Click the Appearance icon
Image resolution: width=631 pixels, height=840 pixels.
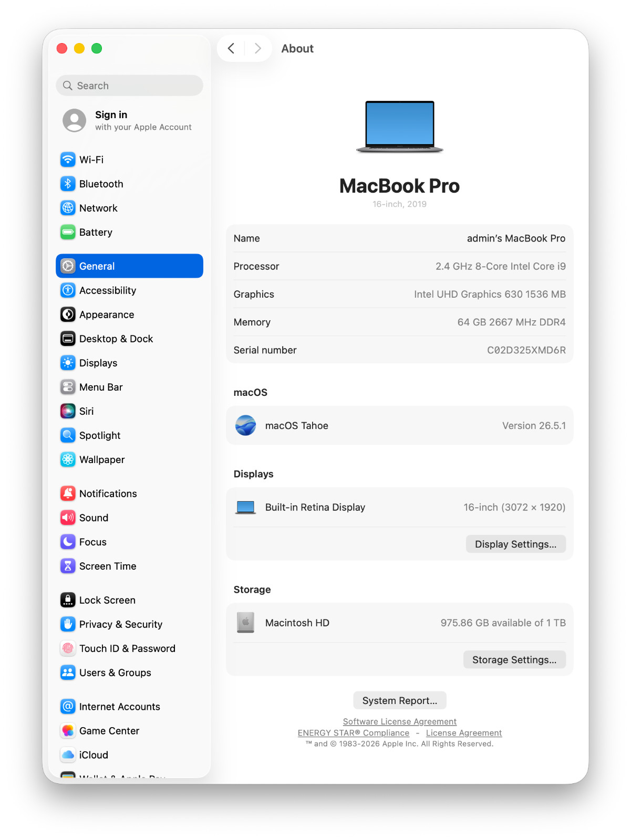click(x=68, y=314)
